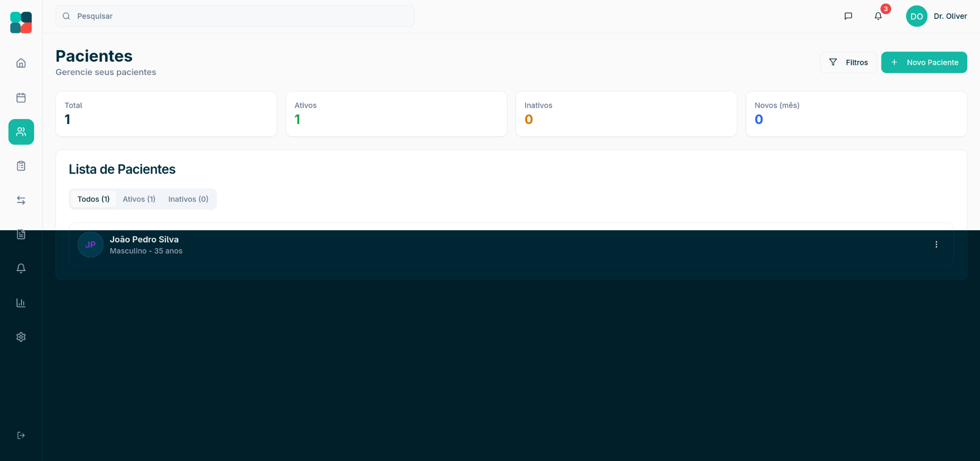Open the settings gear icon
The image size is (980, 461).
21,337
